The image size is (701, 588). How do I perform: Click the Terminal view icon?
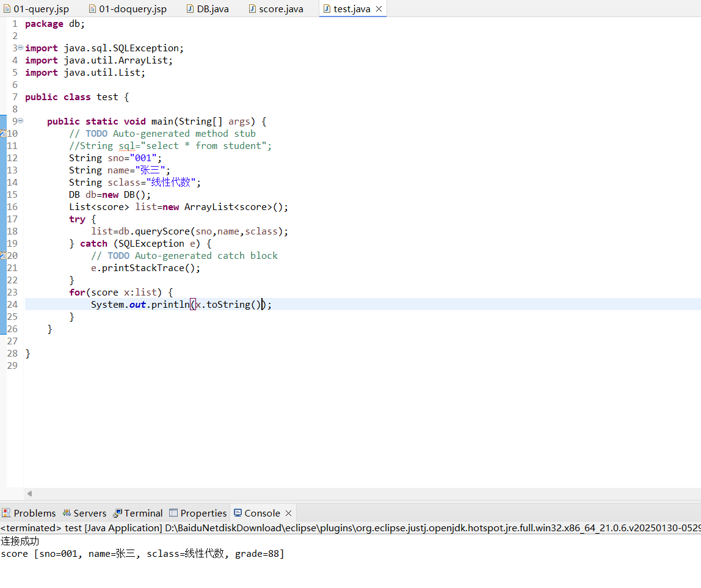(x=118, y=513)
